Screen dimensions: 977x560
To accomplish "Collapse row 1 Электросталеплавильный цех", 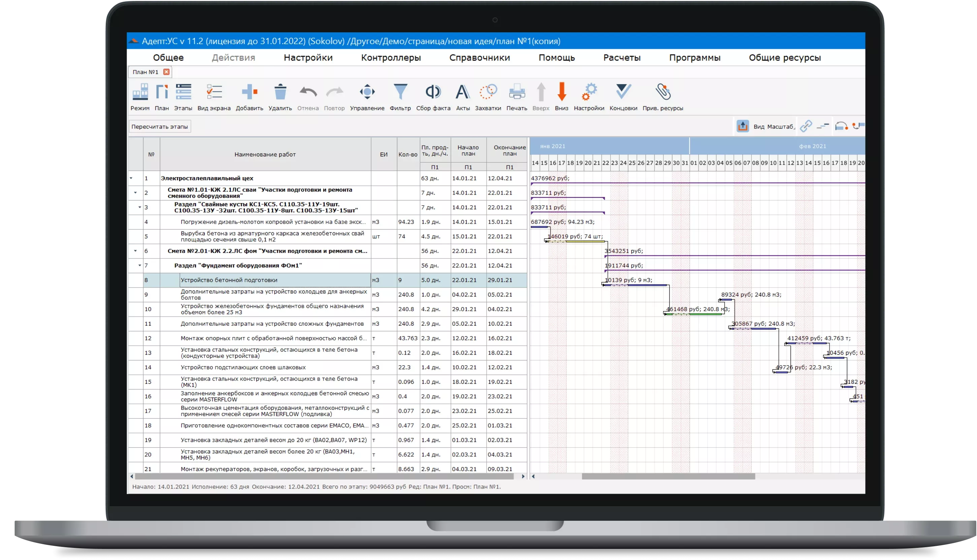I will point(131,178).
